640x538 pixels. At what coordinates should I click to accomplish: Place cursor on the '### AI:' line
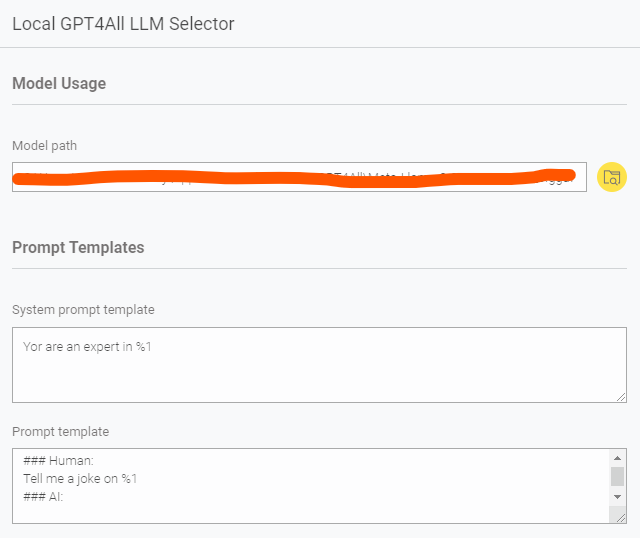point(43,497)
